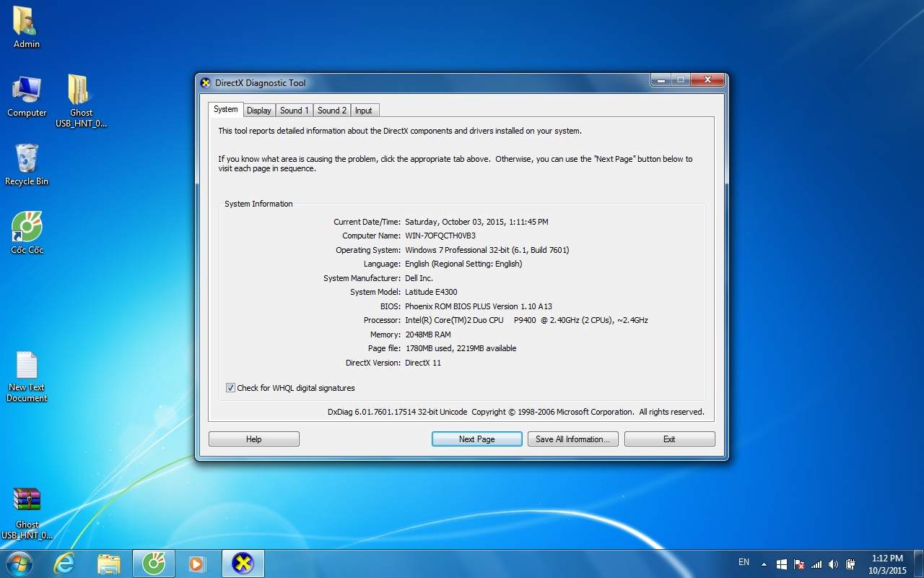This screenshot has width=924, height=578.
Task: Click the Saturday, October 03, 2015 date value
Action: [x=476, y=222]
